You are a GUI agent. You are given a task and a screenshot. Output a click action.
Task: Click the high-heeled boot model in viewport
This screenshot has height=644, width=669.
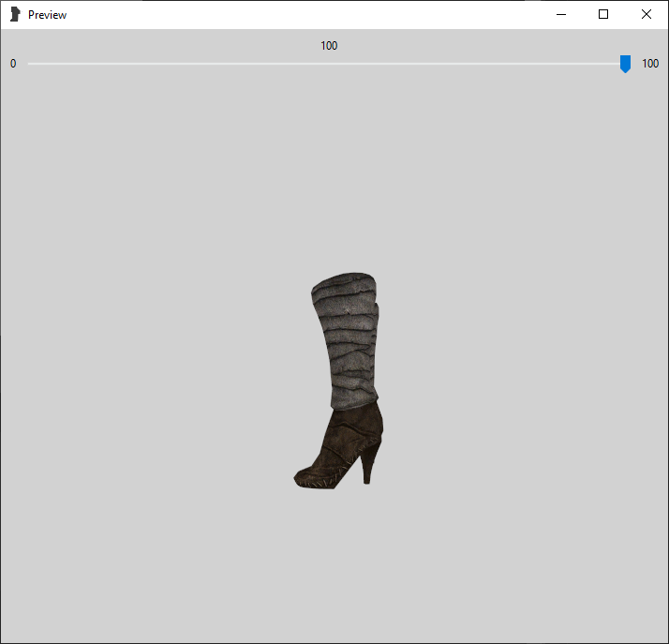(x=340, y=381)
